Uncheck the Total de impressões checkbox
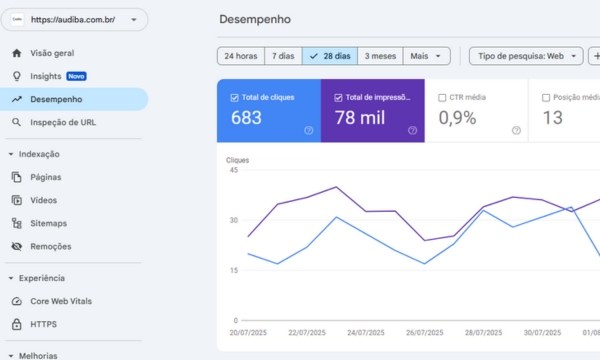This screenshot has height=360, width=600. (x=338, y=98)
